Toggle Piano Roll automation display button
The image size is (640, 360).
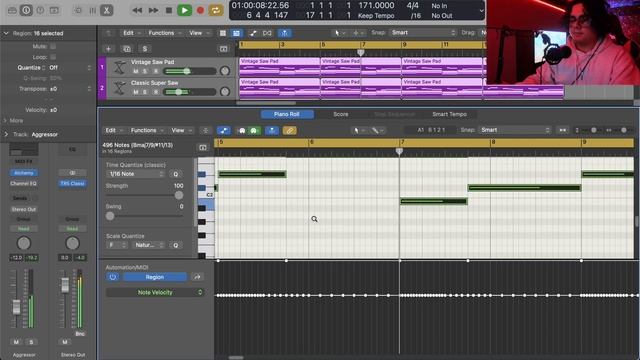click(x=224, y=131)
